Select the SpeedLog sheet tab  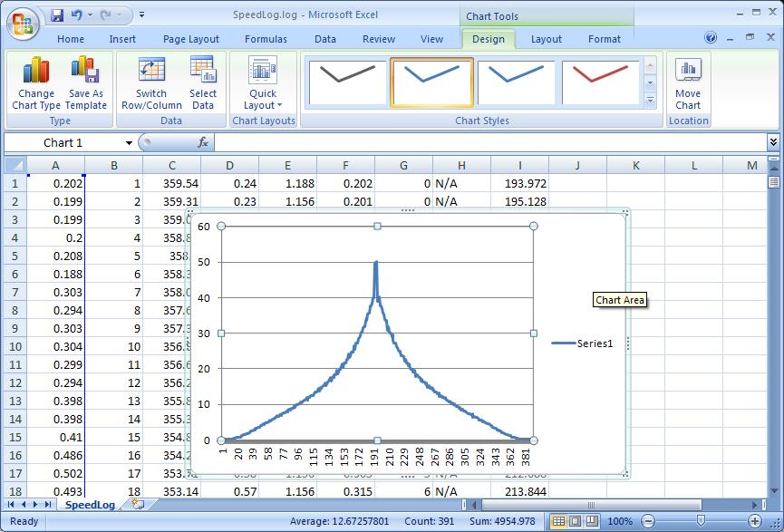click(90, 505)
